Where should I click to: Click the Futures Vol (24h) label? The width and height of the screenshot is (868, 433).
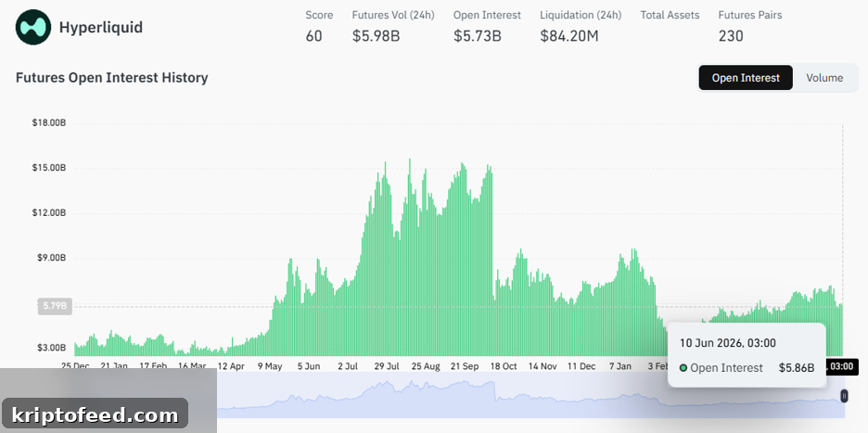(x=393, y=15)
